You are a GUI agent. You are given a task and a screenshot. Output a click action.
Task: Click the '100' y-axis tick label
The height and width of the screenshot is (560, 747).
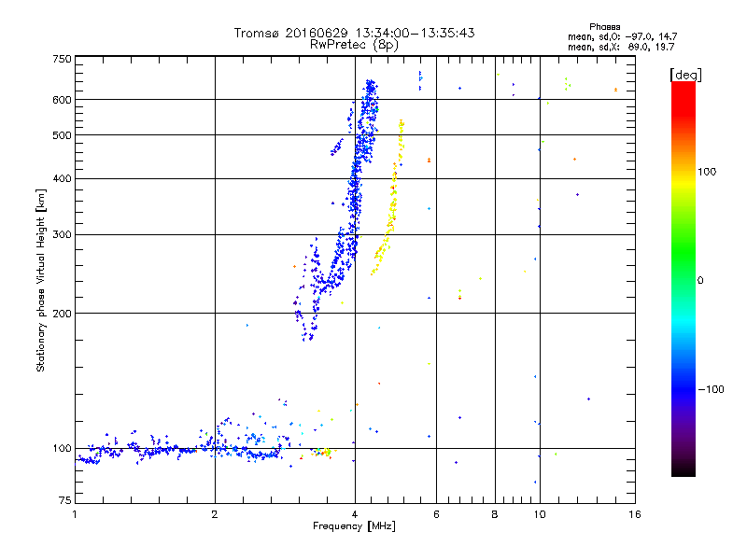(62, 448)
